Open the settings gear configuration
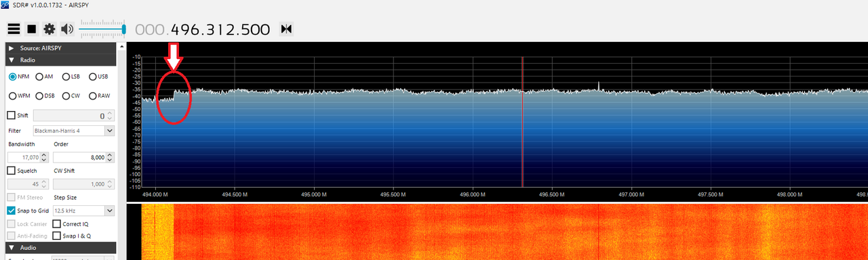This screenshot has height=260, width=868. pos(49,29)
